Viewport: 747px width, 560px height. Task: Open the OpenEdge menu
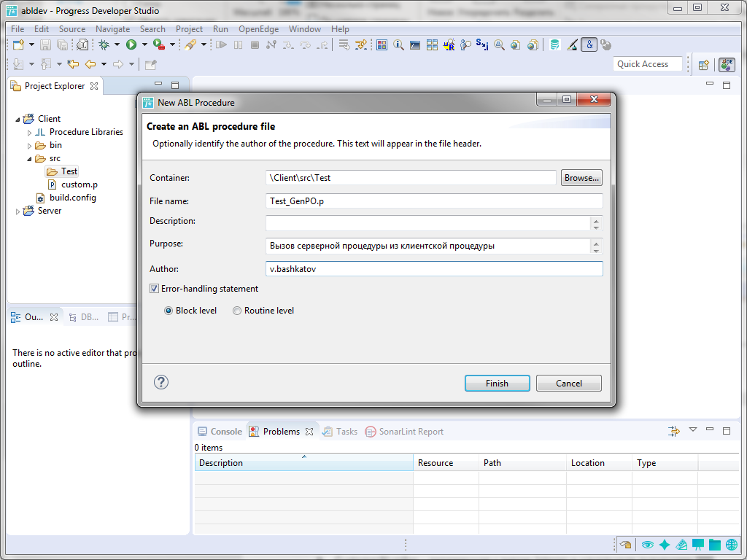click(x=259, y=29)
